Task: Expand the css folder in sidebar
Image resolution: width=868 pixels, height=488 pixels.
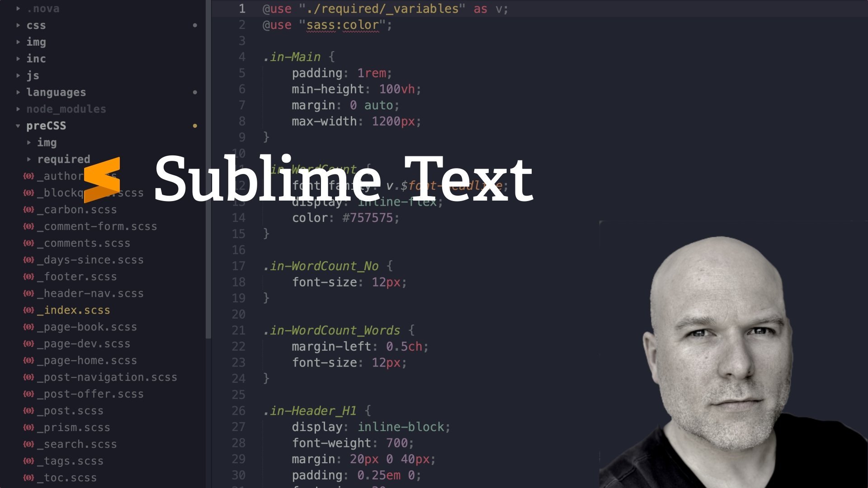Action: tap(17, 25)
